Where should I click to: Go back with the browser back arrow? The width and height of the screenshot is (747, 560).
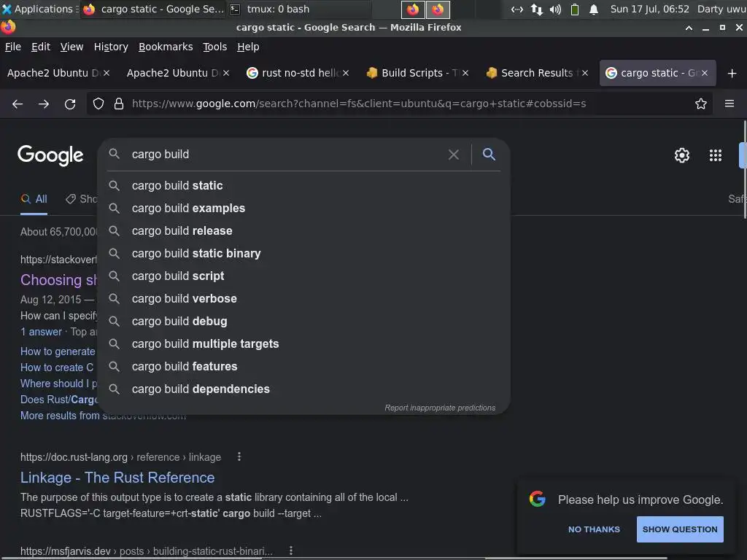pyautogui.click(x=18, y=104)
